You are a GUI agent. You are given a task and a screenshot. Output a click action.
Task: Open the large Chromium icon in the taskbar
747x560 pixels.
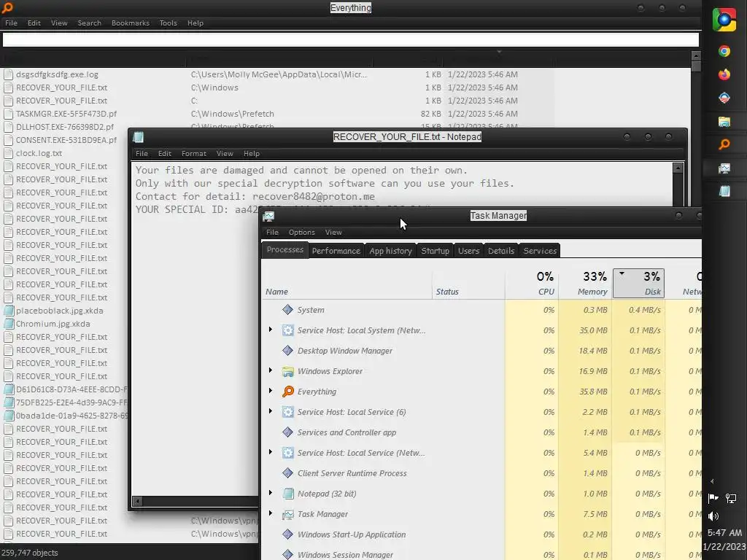click(724, 20)
